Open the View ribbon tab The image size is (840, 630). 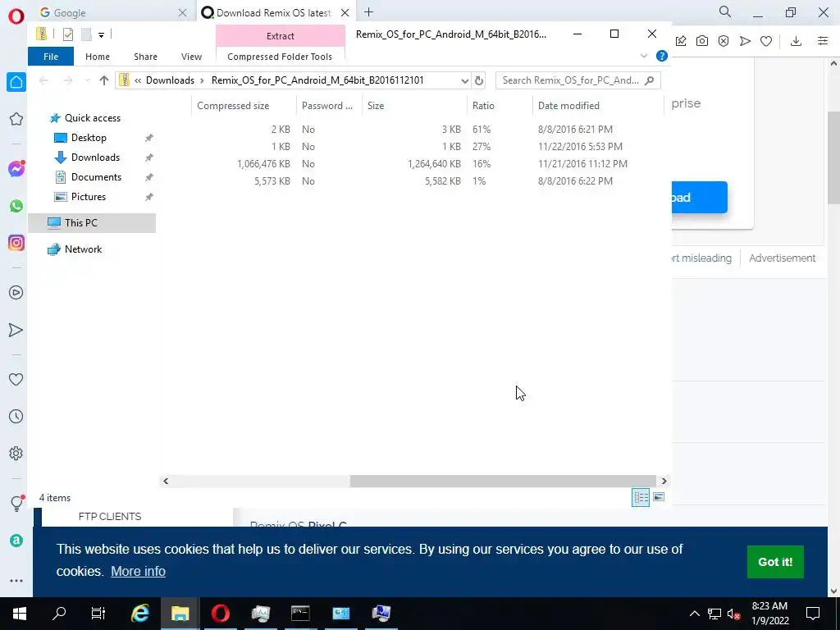point(191,57)
